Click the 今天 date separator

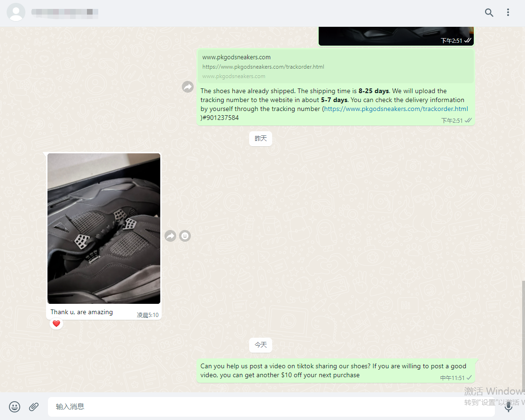[x=260, y=345]
